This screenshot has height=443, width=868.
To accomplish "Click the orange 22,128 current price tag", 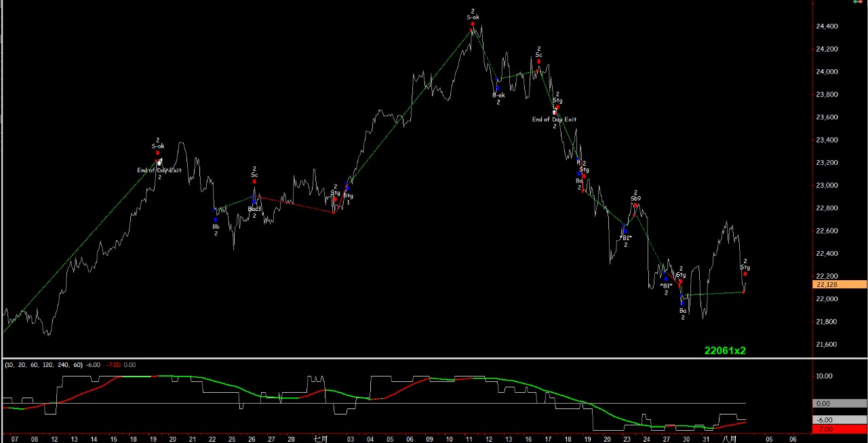I will click(x=840, y=284).
